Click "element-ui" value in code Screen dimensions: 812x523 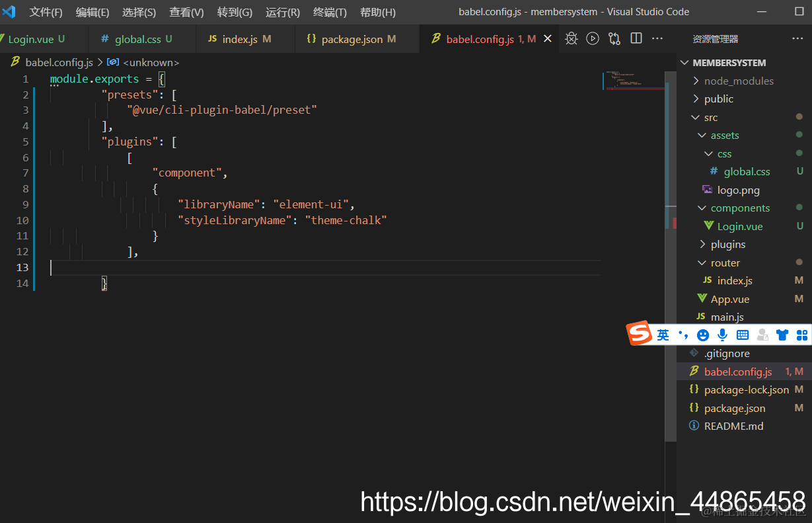(x=311, y=204)
